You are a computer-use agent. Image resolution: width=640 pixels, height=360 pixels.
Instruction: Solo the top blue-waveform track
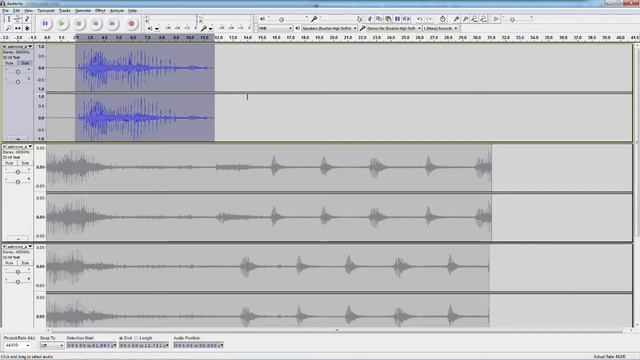25,63
